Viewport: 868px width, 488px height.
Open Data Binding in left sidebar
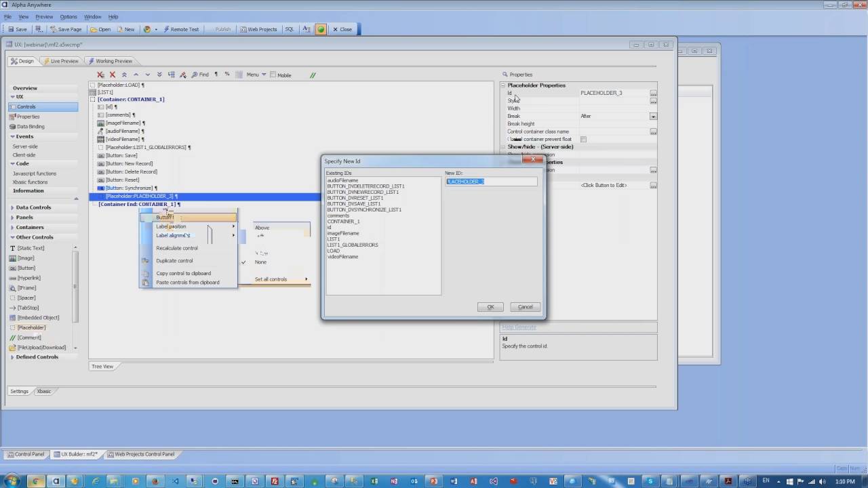pos(31,127)
